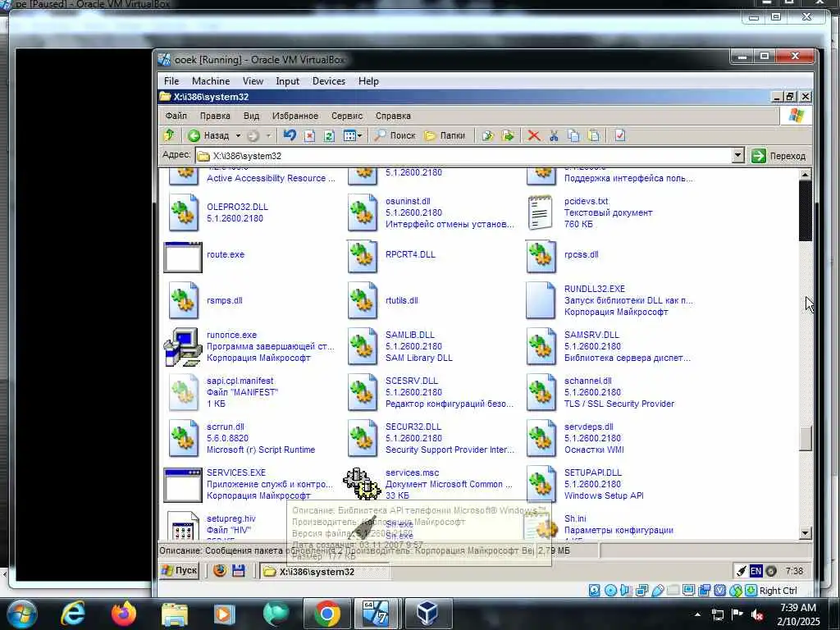The image size is (840, 630).
Task: Select the pcidevs.txt document icon
Action: (540, 212)
